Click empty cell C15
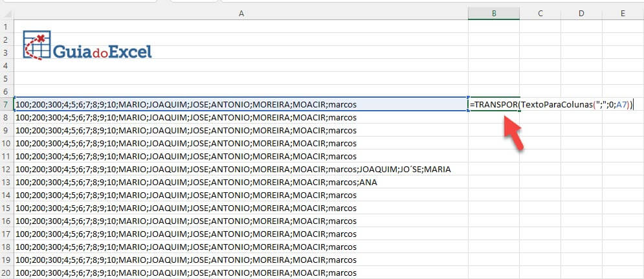644x279 pixels. coord(540,208)
